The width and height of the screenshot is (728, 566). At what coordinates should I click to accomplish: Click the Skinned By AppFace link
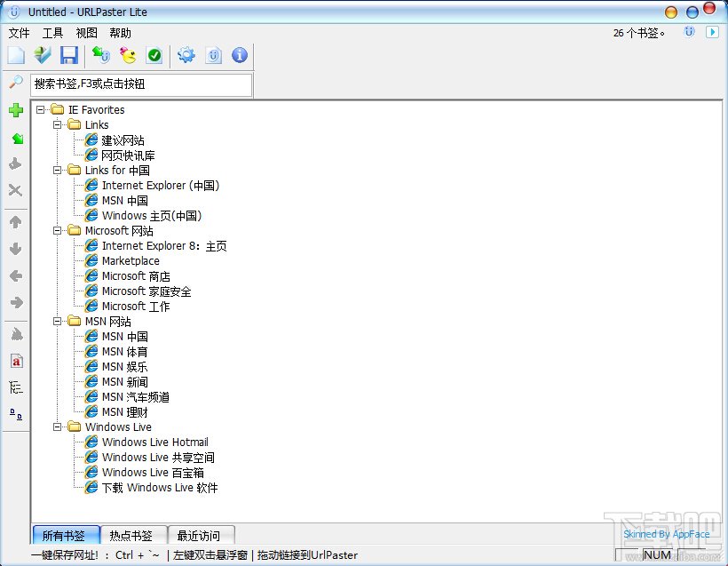pyautogui.click(x=666, y=534)
